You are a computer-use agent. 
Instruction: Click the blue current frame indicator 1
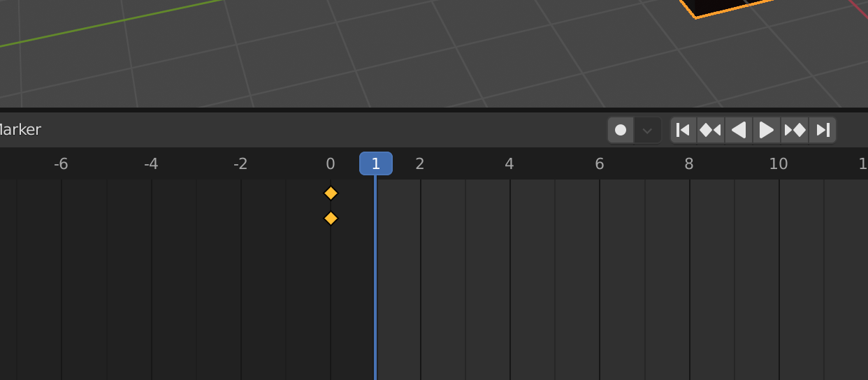coord(376,163)
